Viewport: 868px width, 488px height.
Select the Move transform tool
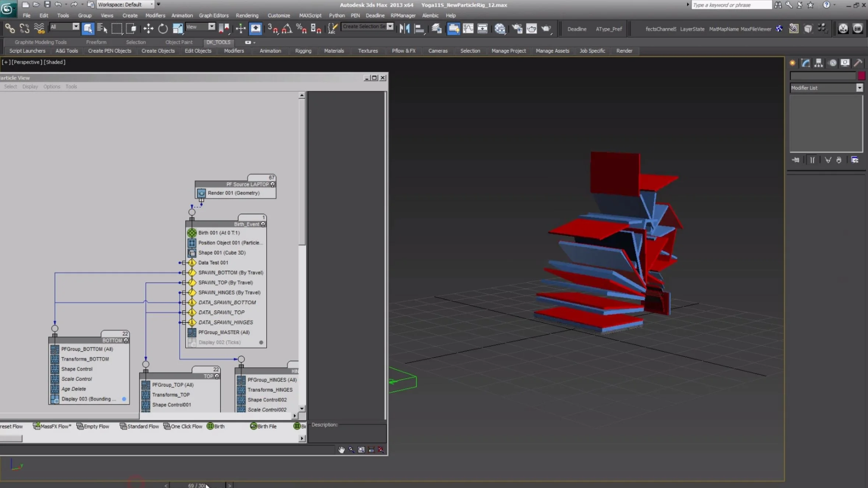148,28
